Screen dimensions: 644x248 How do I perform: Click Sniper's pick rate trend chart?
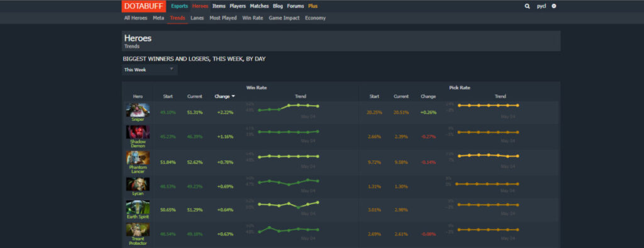[488, 105]
